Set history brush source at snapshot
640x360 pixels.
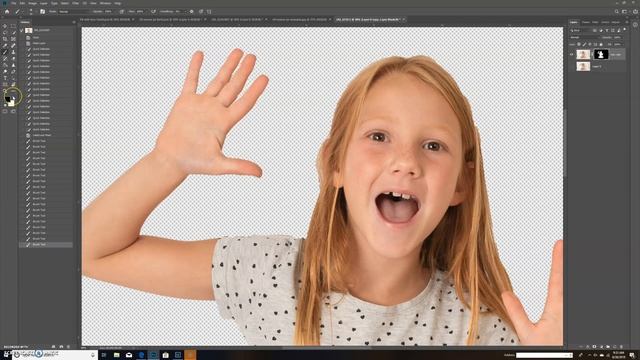22,30
